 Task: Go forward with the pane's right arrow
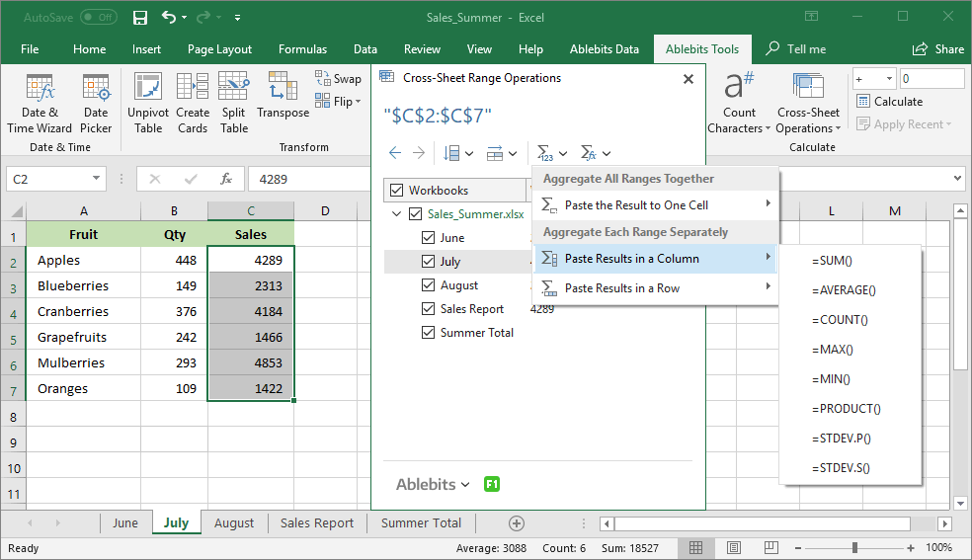[x=419, y=153]
